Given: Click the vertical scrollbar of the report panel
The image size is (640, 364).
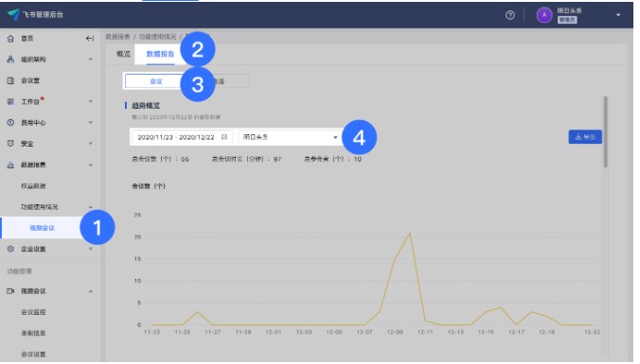Looking at the screenshot, I should pos(605,131).
